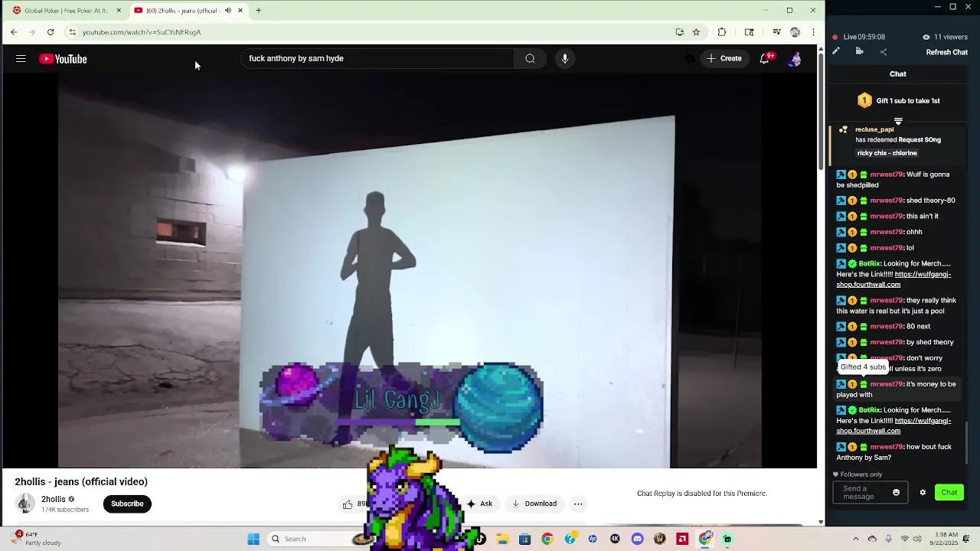Select the Chat tab header
This screenshot has width=980, height=551.
[898, 74]
